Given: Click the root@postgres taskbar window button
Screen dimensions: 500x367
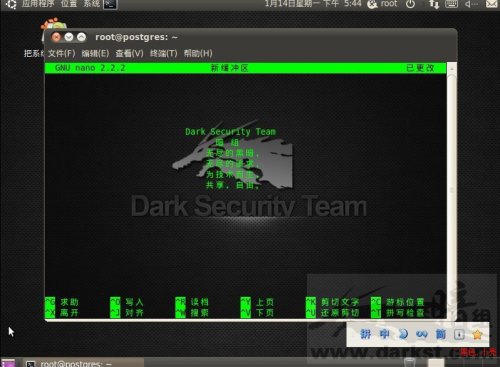Looking at the screenshot, I should [83, 363].
